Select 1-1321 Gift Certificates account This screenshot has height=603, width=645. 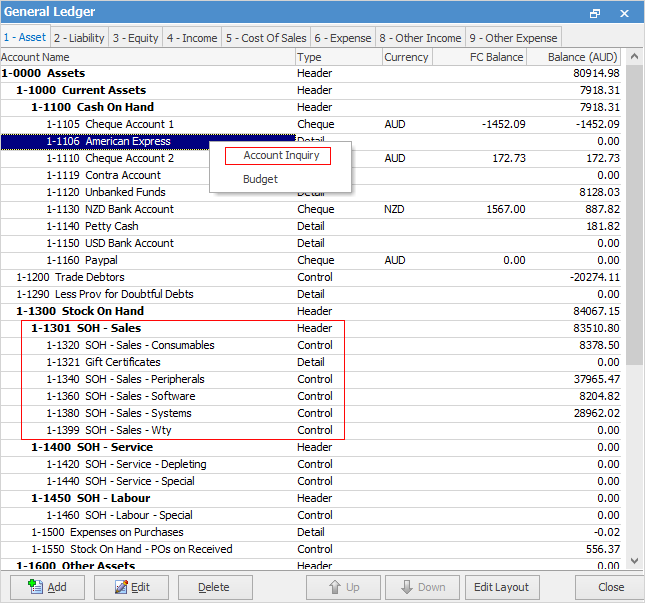[x=123, y=362]
